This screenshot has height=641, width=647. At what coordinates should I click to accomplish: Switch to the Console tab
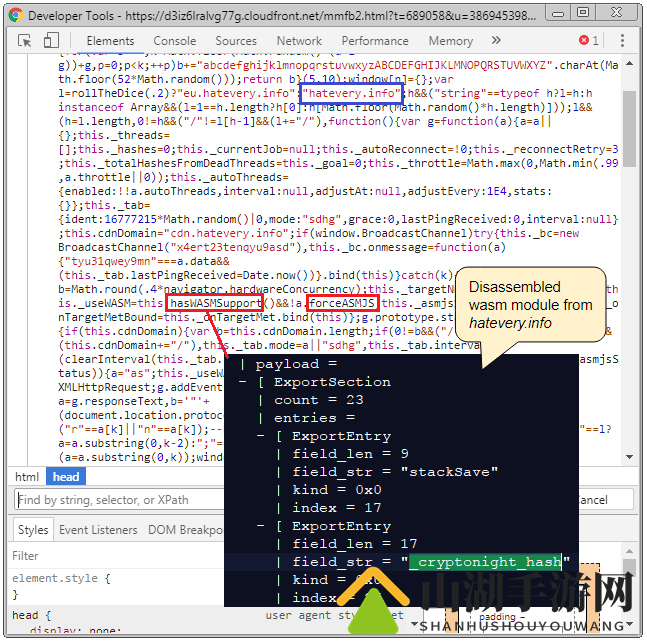(175, 41)
